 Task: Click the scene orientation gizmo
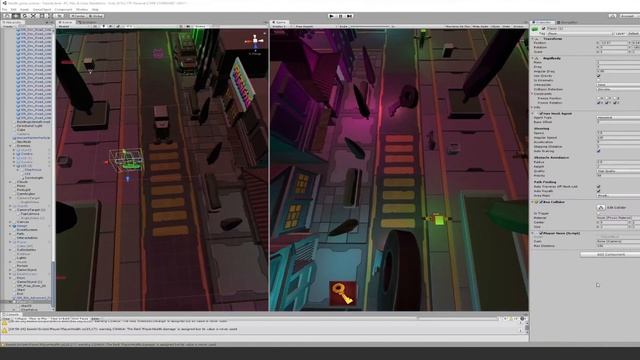tap(255, 42)
